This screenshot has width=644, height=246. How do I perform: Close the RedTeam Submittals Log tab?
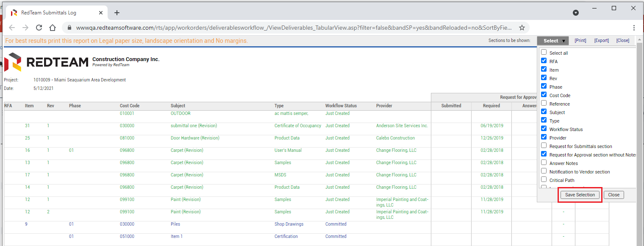(101, 13)
